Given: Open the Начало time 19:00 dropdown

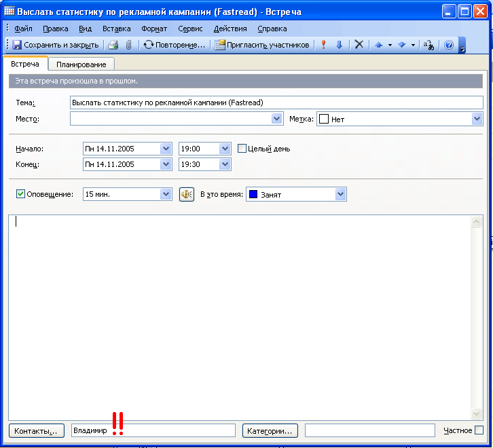Looking at the screenshot, I should [x=225, y=149].
